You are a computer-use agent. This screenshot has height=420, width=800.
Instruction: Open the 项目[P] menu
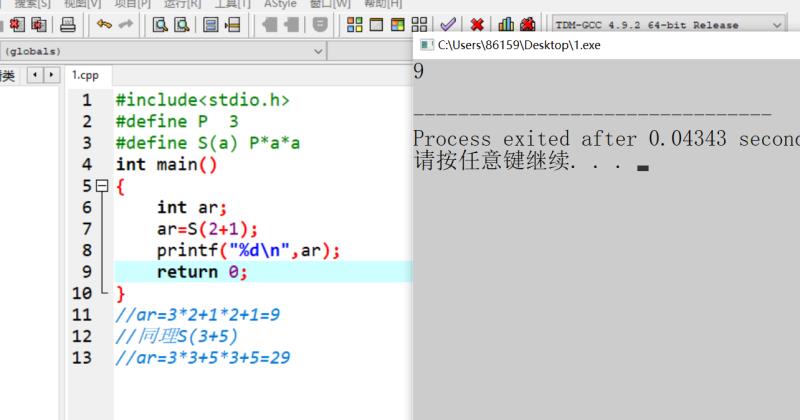pos(132,4)
